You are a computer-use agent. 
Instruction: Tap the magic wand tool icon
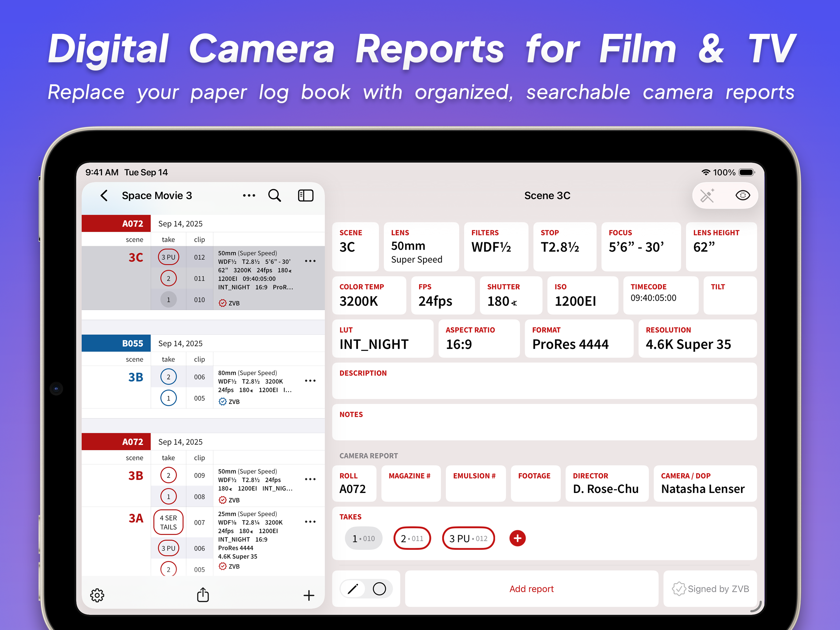tap(707, 196)
